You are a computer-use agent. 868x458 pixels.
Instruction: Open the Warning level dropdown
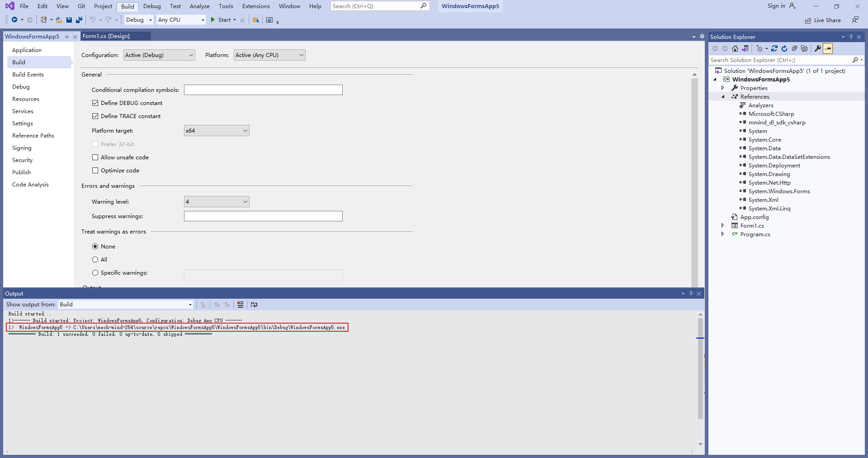click(217, 202)
